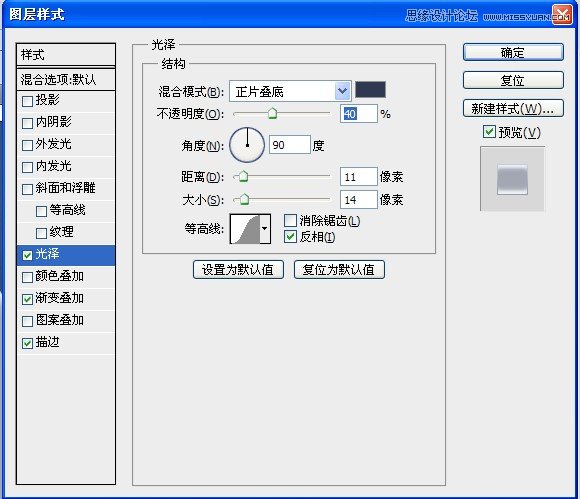Click the style preview thumbnail
This screenshot has width=580, height=499.
pos(512,179)
